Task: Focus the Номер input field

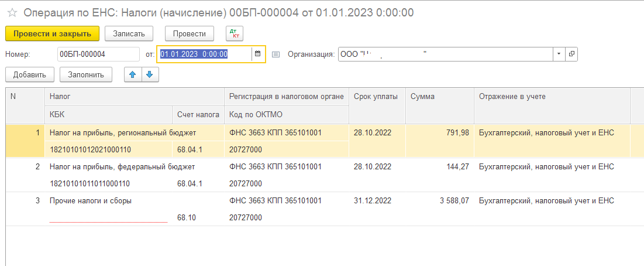Action: (x=98, y=54)
